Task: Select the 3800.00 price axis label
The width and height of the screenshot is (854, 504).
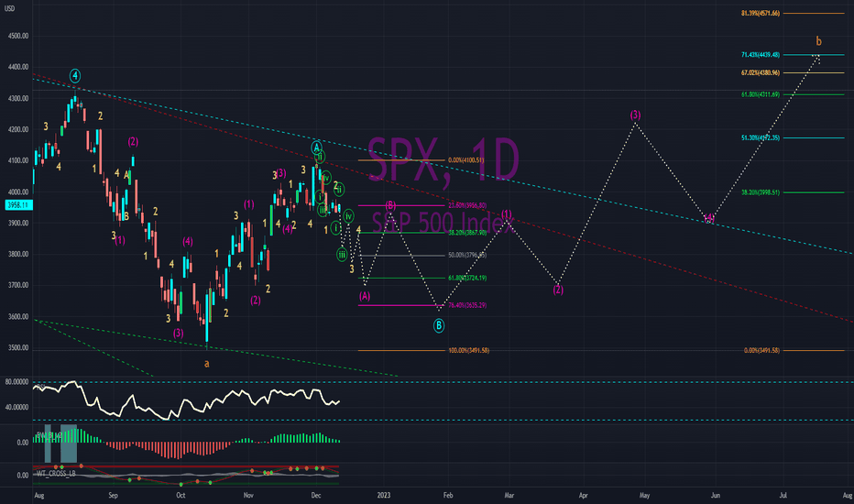Action: tap(18, 254)
